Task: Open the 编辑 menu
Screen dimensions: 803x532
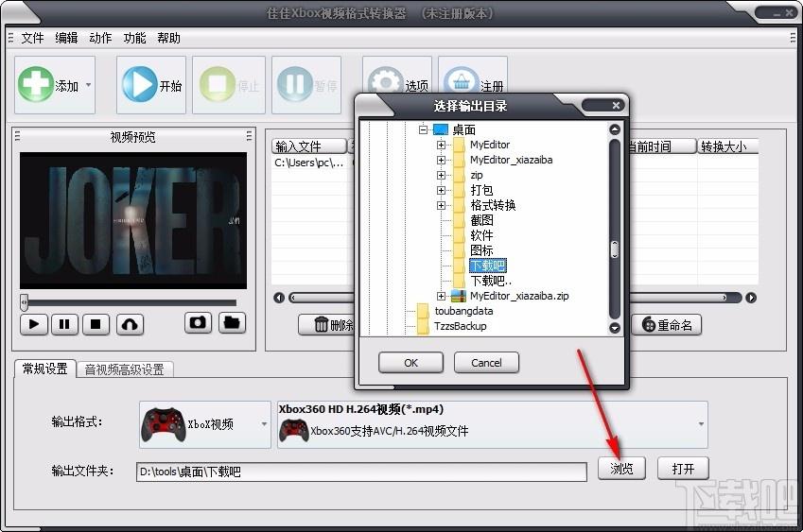Action: 66,38
